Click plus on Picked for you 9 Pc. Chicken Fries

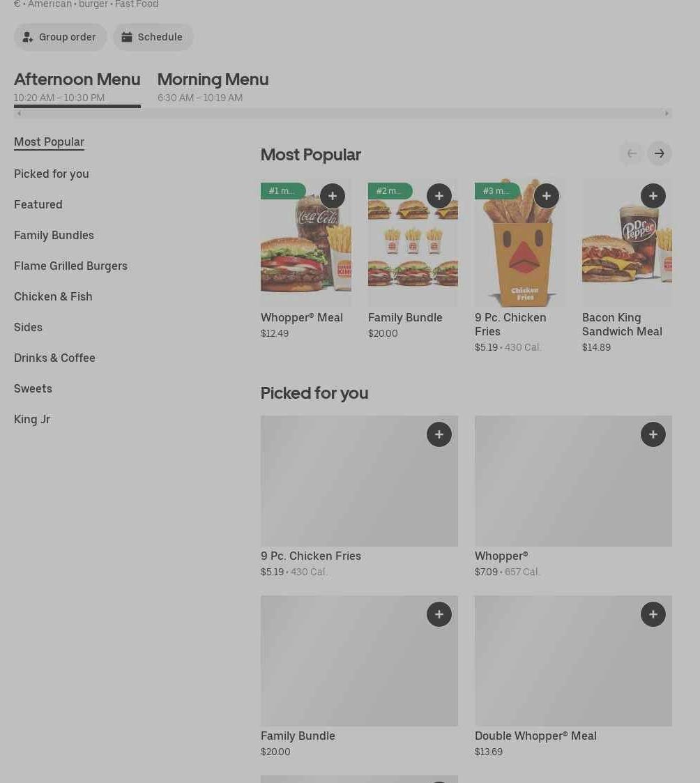(x=439, y=434)
